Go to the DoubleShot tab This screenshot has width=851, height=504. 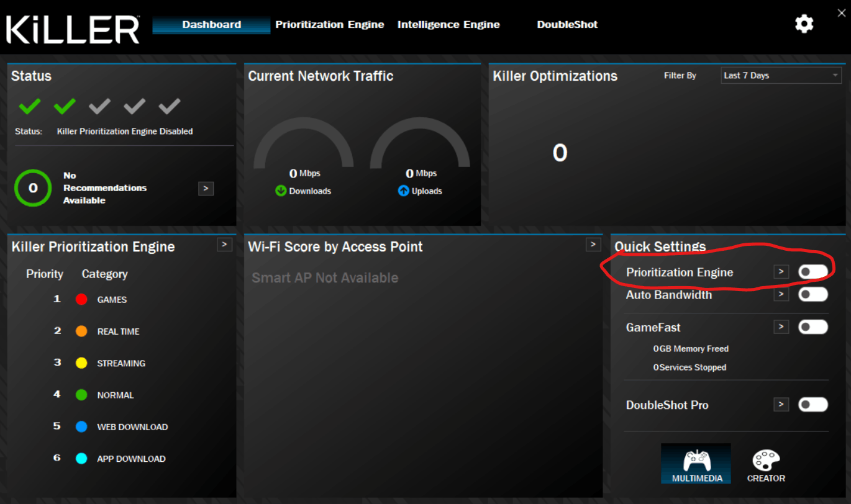pos(567,25)
